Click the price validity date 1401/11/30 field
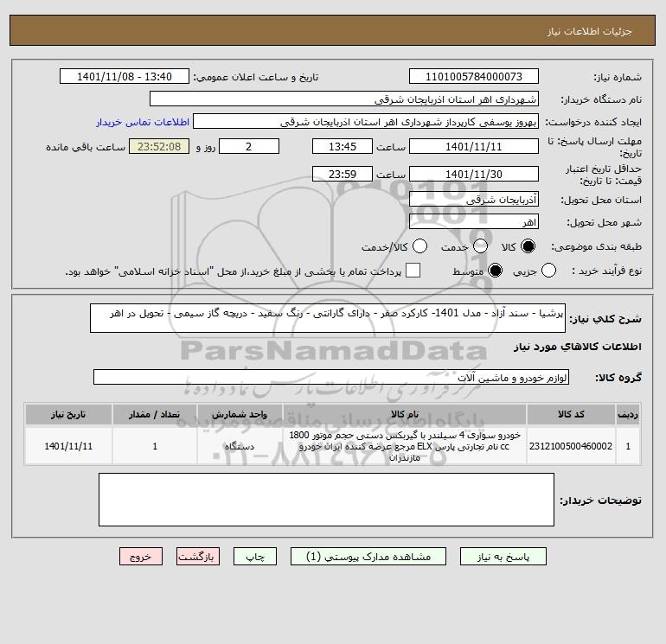Screen dimensions: 666x644 [x=474, y=174]
